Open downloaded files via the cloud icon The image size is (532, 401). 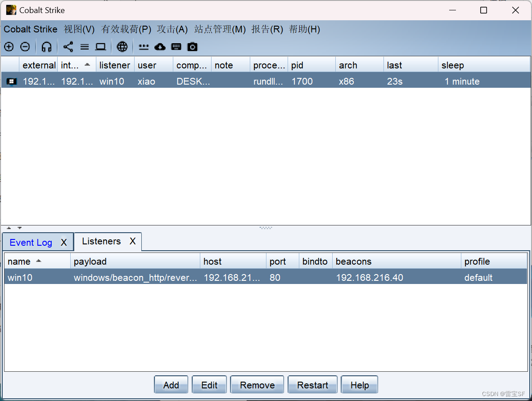coord(160,47)
